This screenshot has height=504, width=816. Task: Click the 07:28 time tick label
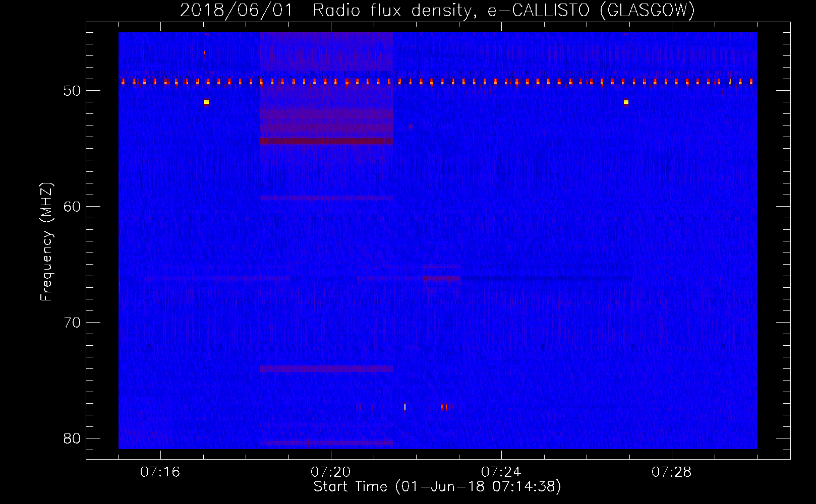[672, 472]
